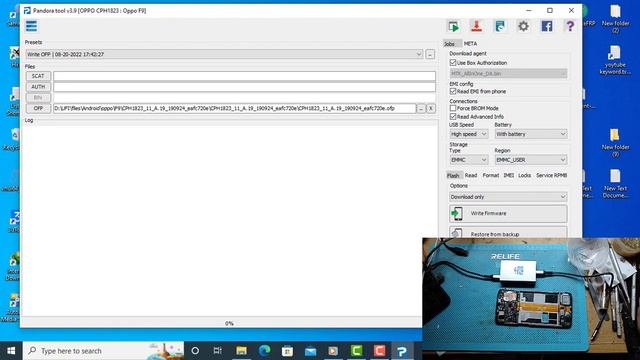Click the OFP file button

(x=38, y=108)
